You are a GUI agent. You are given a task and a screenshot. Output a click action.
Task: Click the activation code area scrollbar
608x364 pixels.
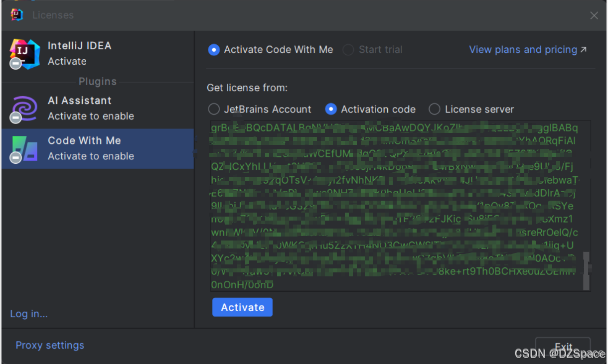587,271
